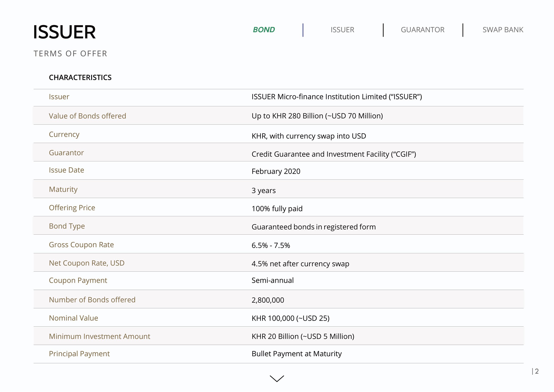Click the Semi-annual coupon payment value
554x392 pixels.
(x=272, y=280)
